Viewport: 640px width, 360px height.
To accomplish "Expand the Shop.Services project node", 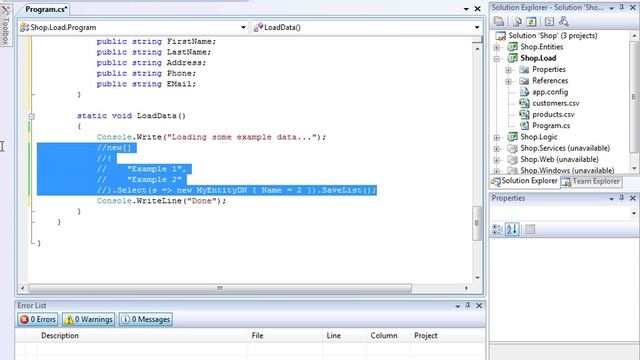I will [x=497, y=149].
